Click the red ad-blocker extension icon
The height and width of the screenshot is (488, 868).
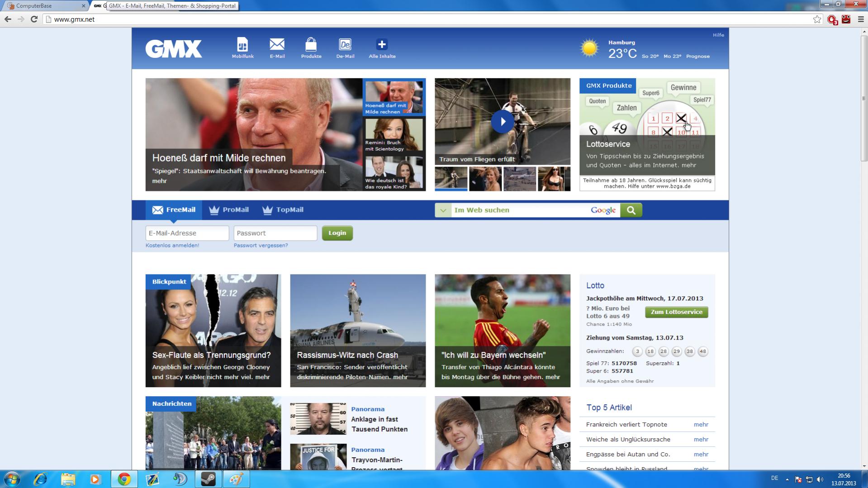(x=832, y=19)
